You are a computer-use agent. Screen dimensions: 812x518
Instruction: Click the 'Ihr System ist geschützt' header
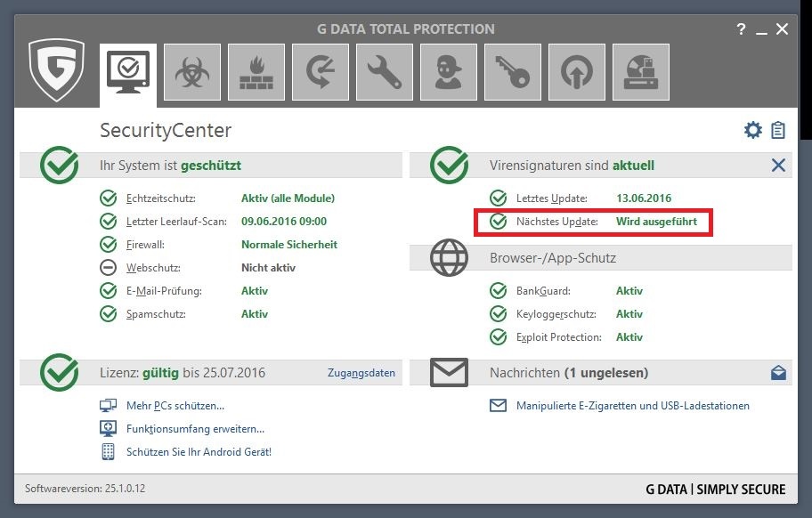click(x=170, y=166)
